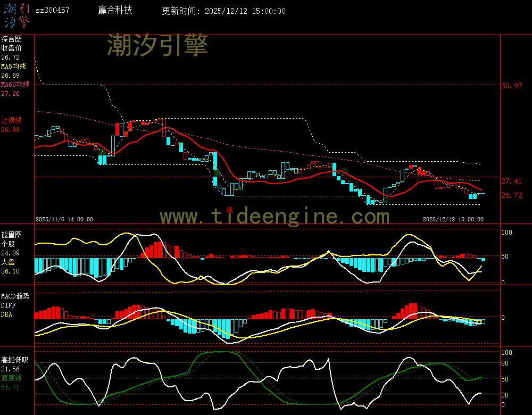Click the 大盘 market legend in energy panel
Viewport: 532px width, 415px height.
click(8, 262)
